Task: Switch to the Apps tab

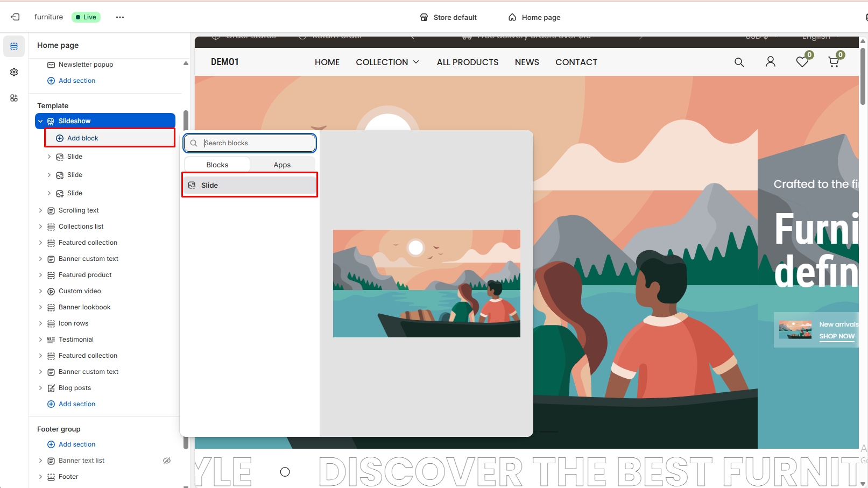Action: pos(282,165)
